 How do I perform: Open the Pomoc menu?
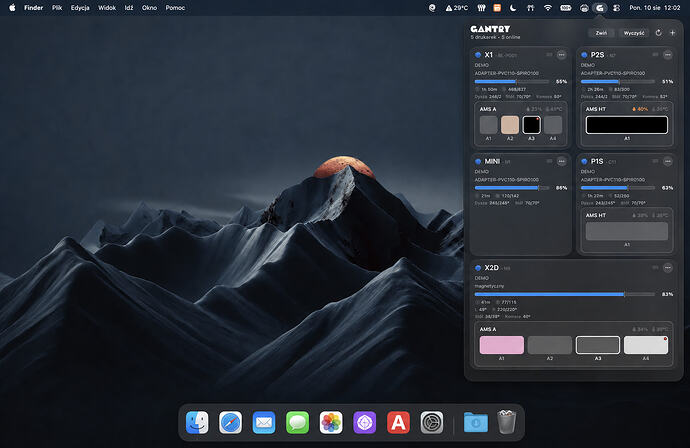click(x=175, y=7)
